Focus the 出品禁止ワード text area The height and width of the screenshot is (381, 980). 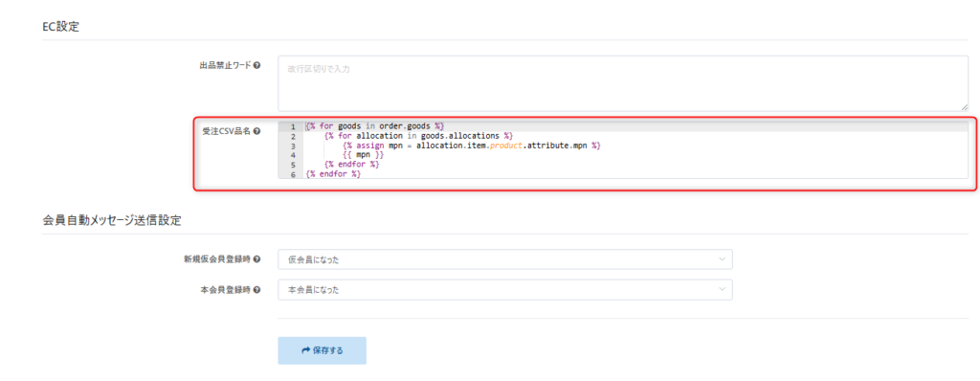tap(623, 83)
